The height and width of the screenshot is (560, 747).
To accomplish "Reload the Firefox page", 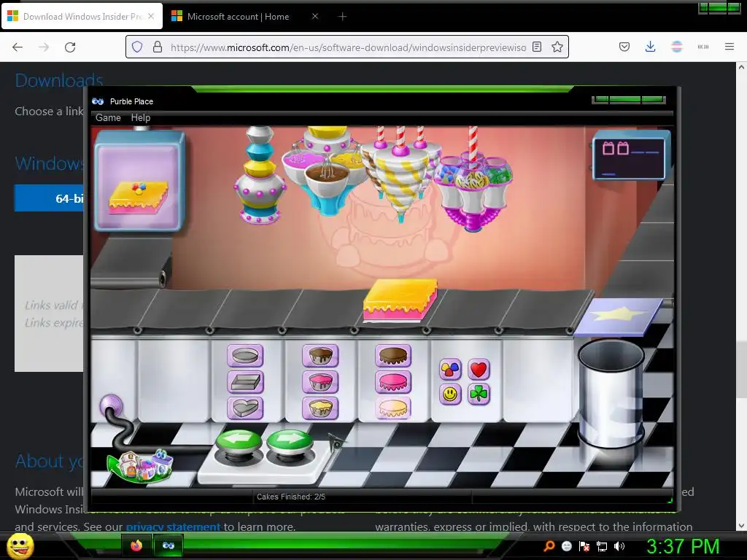I will click(x=70, y=47).
